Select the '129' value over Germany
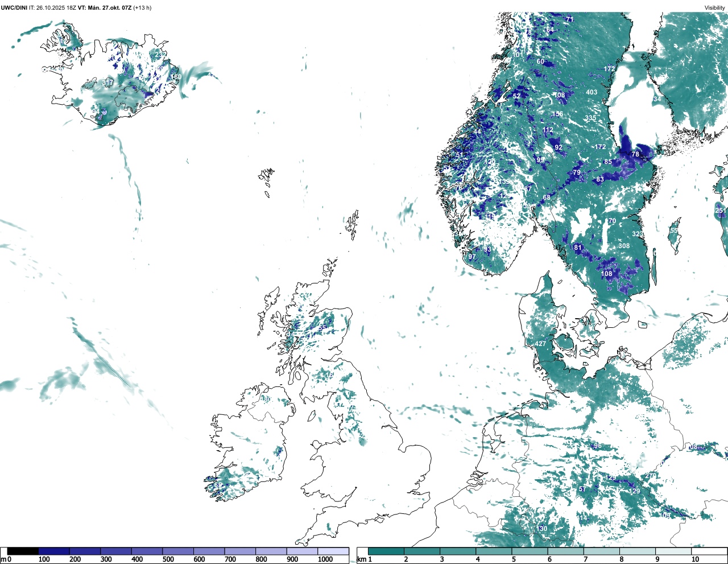The height and width of the screenshot is (564, 728). click(x=635, y=491)
